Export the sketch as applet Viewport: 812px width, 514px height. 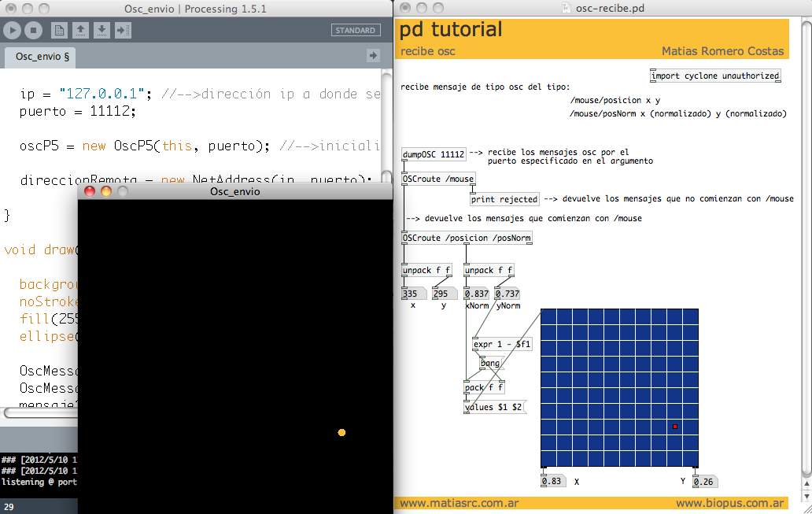tap(123, 30)
